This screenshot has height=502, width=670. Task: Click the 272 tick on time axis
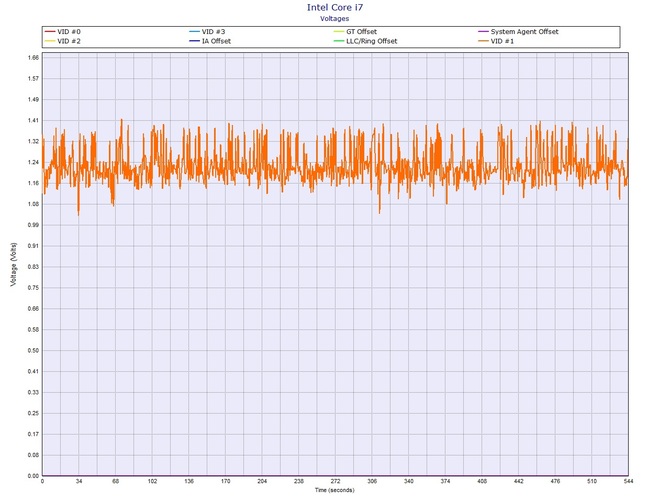pos(335,481)
